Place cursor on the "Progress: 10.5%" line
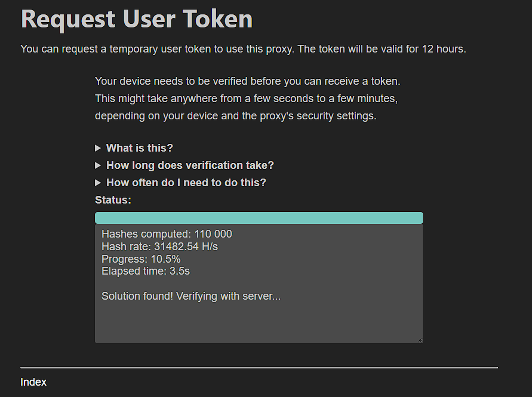The width and height of the screenshot is (532, 397). coord(141,259)
